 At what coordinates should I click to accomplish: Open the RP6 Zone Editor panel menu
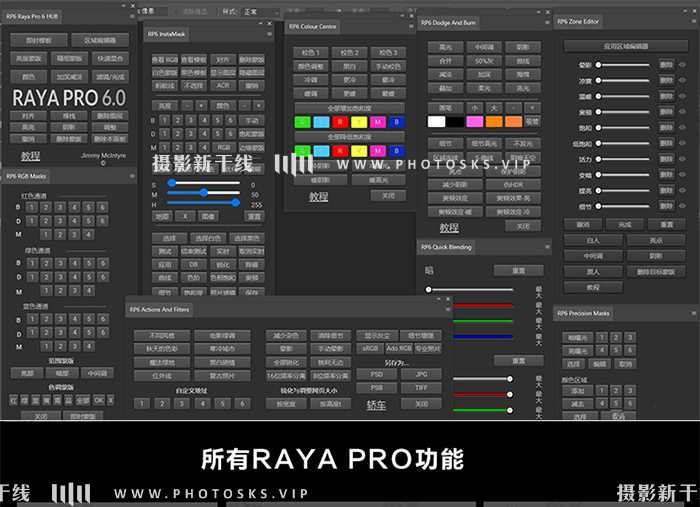pos(694,21)
